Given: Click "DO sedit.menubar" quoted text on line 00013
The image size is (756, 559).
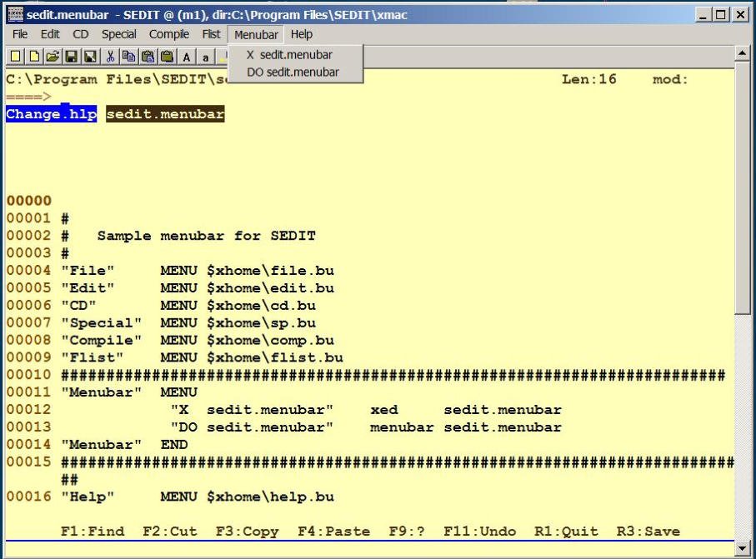Looking at the screenshot, I should pyautogui.click(x=252, y=427).
